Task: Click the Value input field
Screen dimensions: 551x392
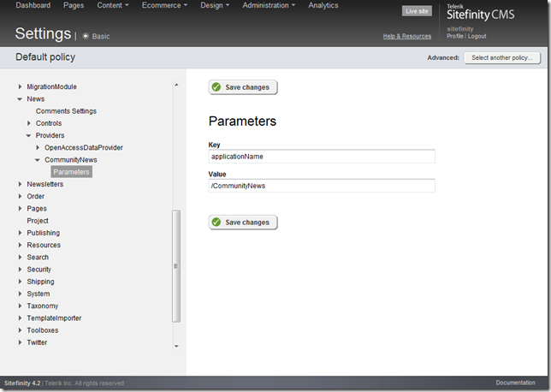Action: click(x=322, y=186)
